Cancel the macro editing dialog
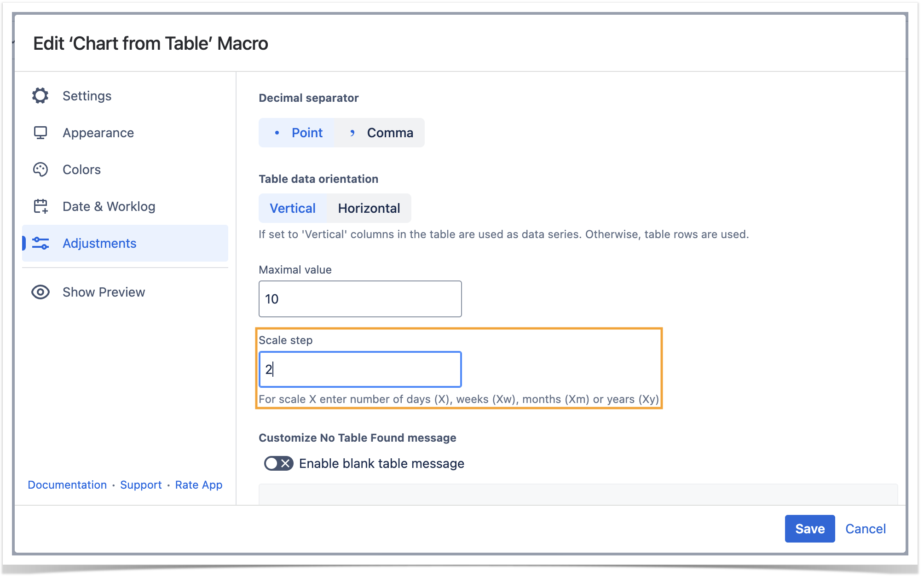Viewport: 924px width, 578px height. coord(865,529)
